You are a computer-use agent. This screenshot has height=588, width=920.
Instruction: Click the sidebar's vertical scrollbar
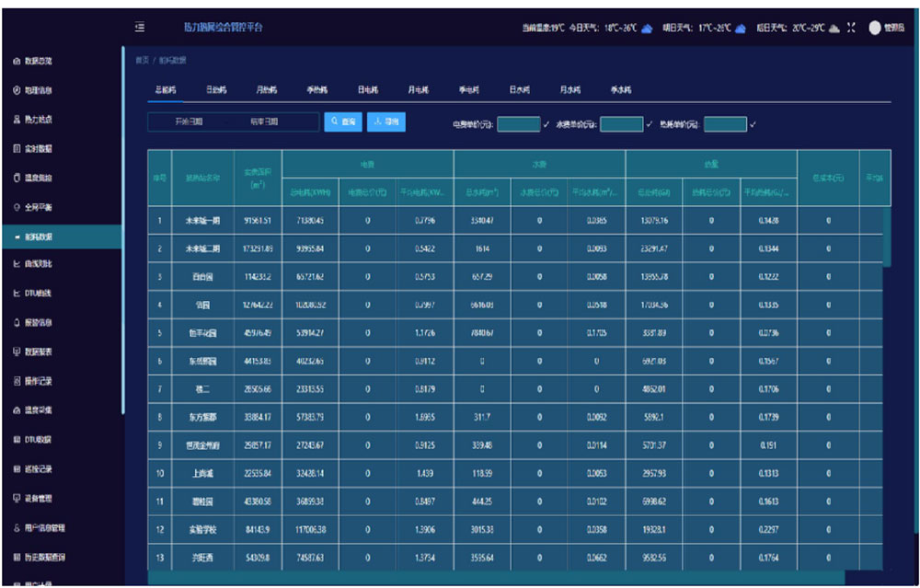tap(123, 231)
